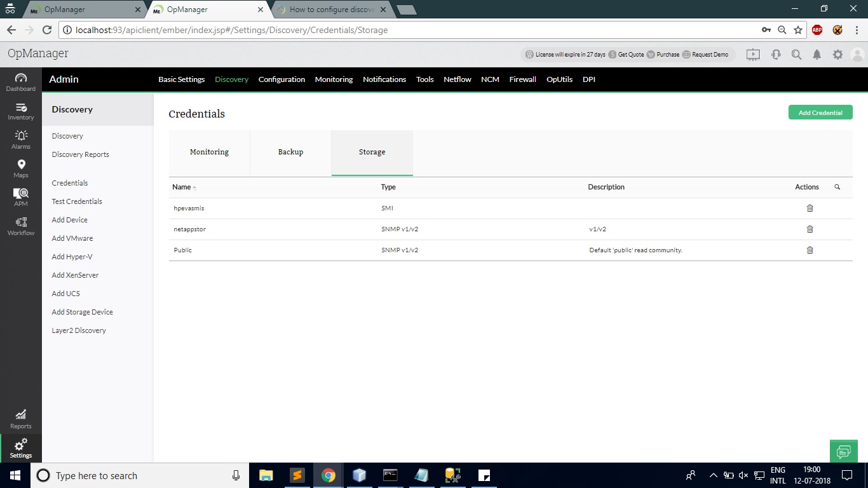Open Sublime Text from the taskbar

coord(297,475)
